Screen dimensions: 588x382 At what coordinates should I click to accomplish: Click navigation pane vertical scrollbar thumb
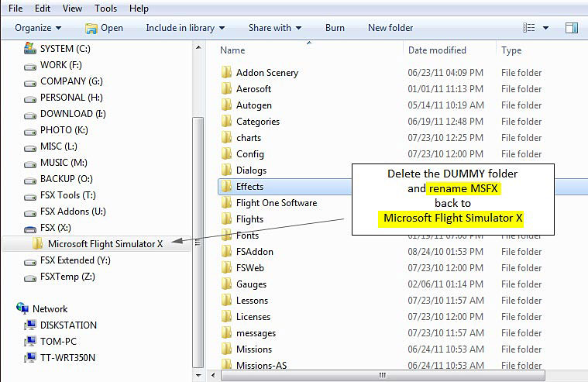tap(198, 243)
